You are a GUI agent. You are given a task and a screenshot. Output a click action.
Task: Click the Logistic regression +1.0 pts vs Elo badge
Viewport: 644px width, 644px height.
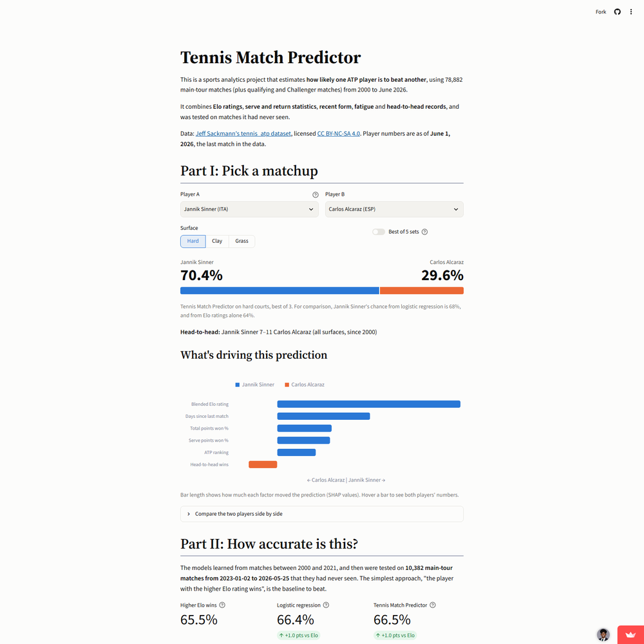(299, 636)
